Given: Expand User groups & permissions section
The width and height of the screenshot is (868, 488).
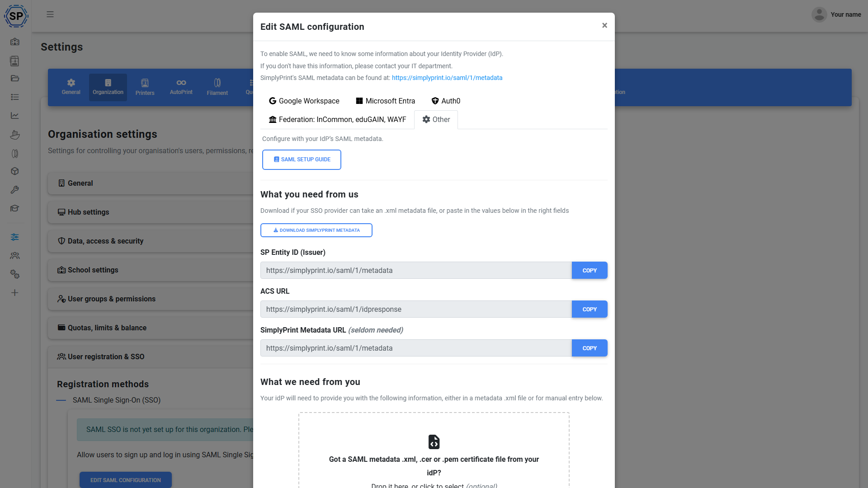Looking at the screenshot, I should coord(151,299).
